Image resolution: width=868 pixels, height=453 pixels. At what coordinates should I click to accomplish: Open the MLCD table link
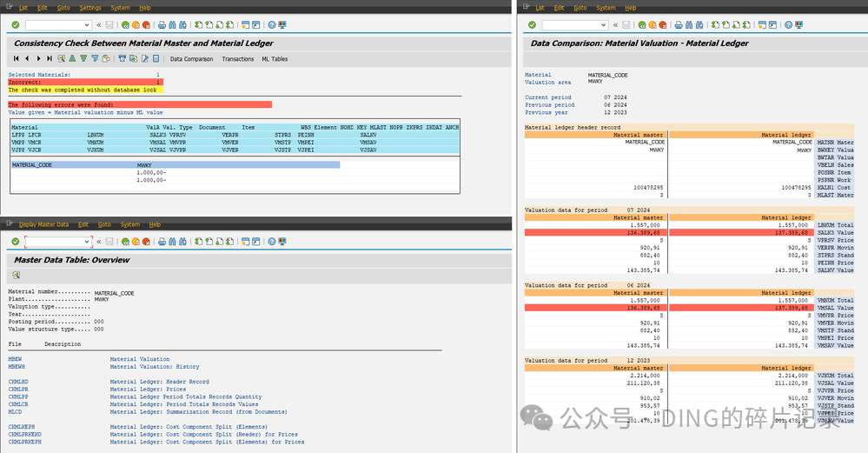(15, 412)
